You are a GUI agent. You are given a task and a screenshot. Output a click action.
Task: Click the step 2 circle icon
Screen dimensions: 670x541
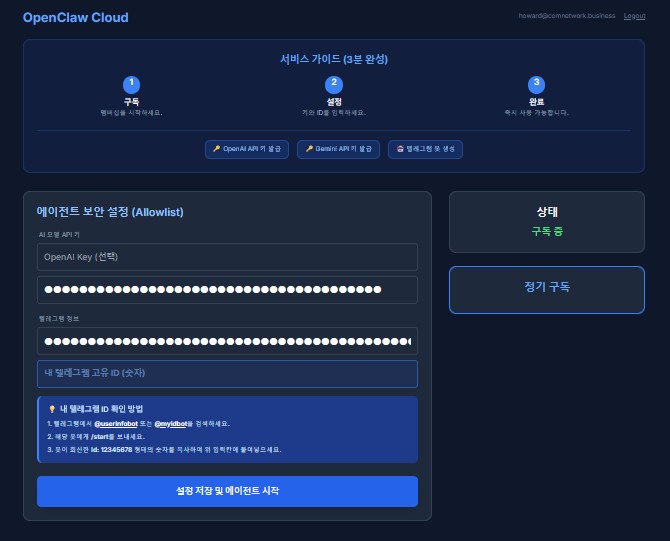[x=334, y=84]
